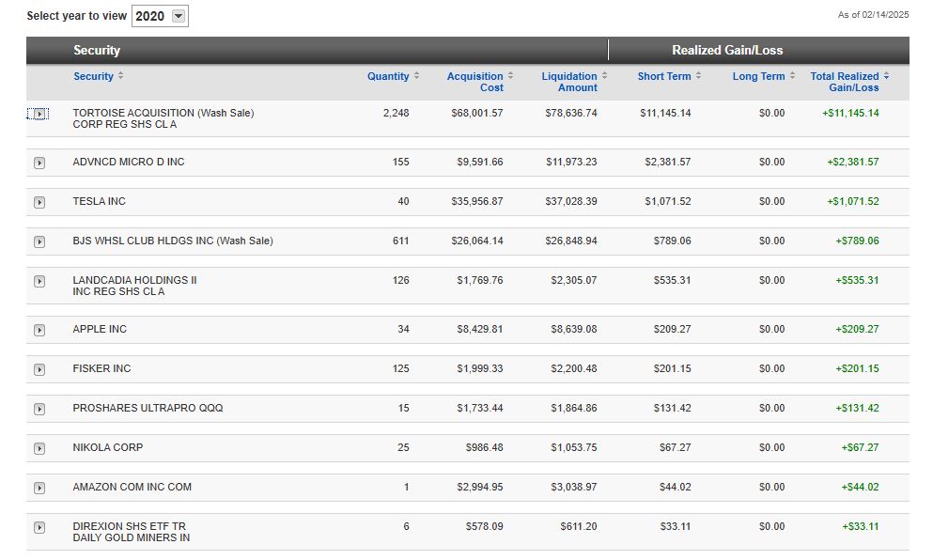933x560 pixels.
Task: Click the +$33.11 total realized gain
Action: click(x=861, y=527)
